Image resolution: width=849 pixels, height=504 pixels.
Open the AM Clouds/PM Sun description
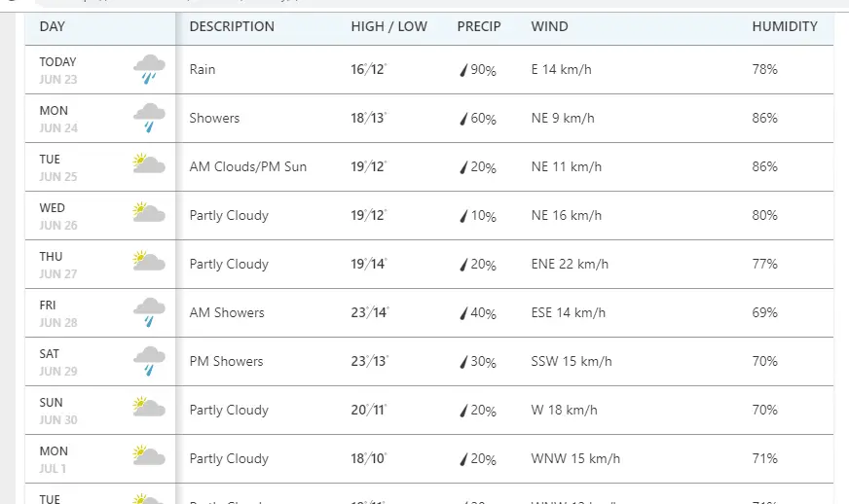(x=248, y=166)
